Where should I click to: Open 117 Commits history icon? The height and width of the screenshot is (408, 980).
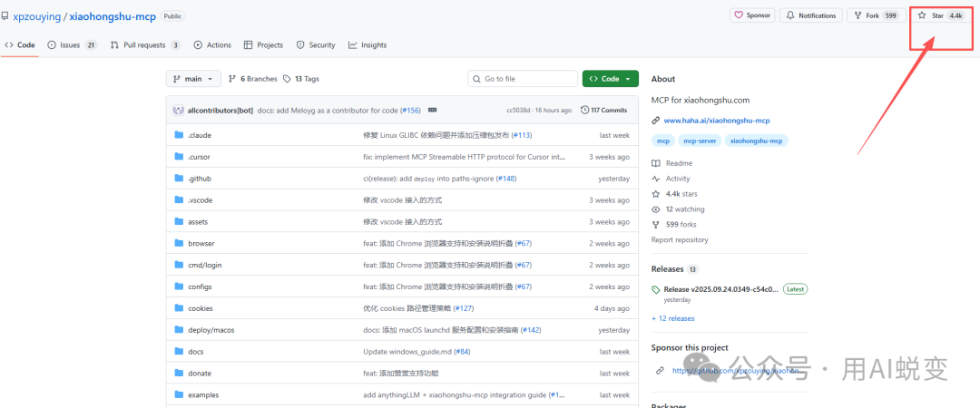(584, 110)
